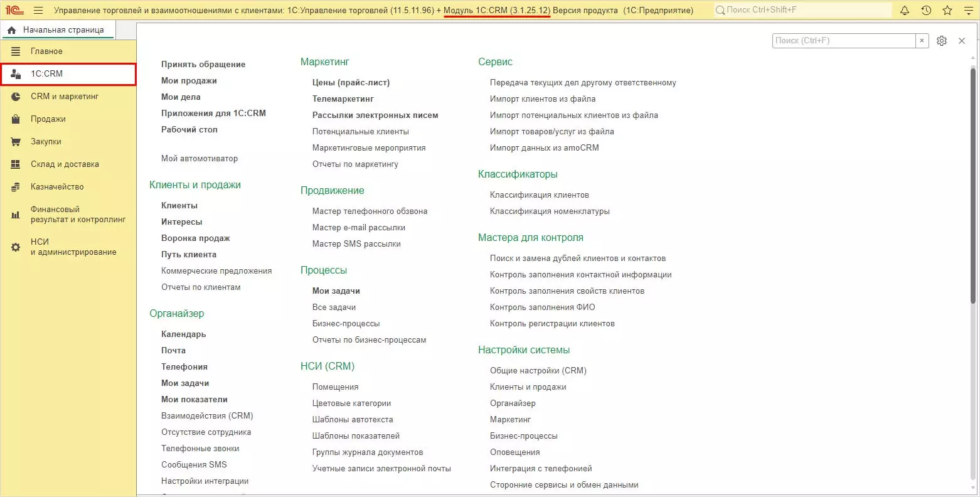The width and height of the screenshot is (980, 497).
Task: Select the 1C:CRM section
Action: click(x=68, y=74)
